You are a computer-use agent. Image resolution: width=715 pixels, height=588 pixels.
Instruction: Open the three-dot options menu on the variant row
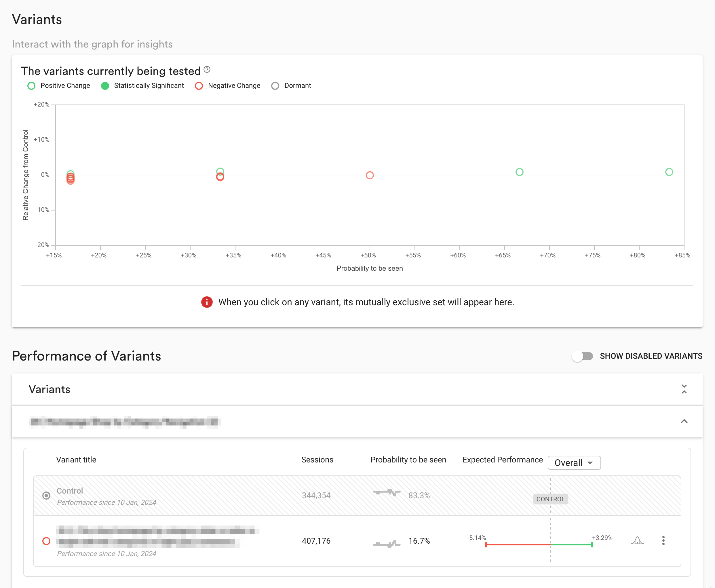tap(663, 541)
